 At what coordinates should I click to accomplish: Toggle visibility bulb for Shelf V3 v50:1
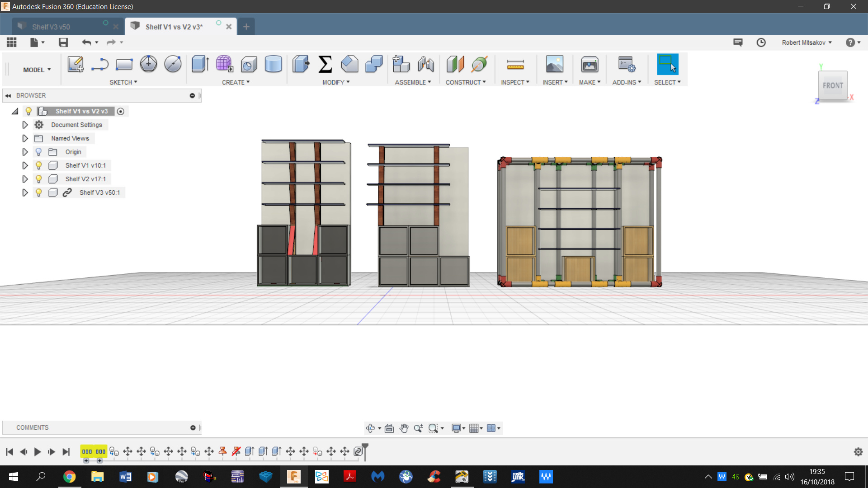pyautogui.click(x=39, y=192)
